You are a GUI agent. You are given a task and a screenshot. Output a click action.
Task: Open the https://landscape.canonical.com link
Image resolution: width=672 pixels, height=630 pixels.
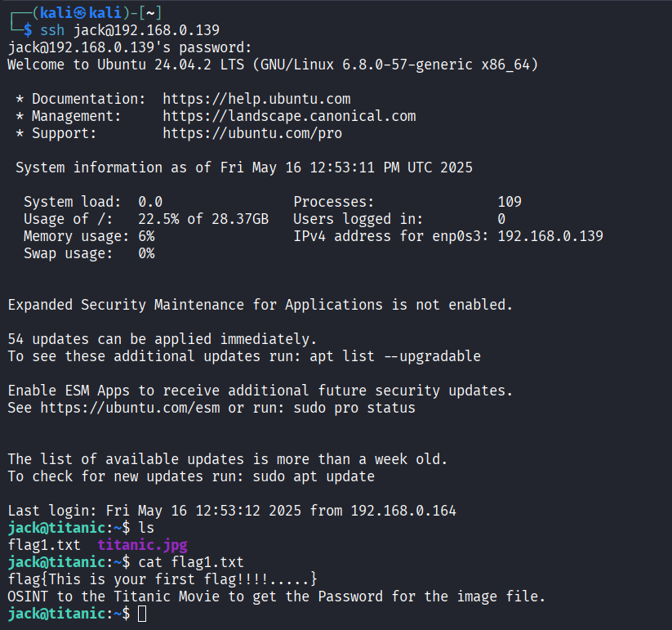click(289, 116)
